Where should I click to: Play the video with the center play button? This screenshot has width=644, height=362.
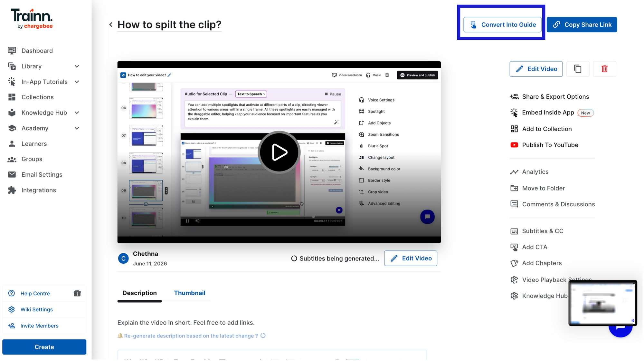tap(279, 152)
